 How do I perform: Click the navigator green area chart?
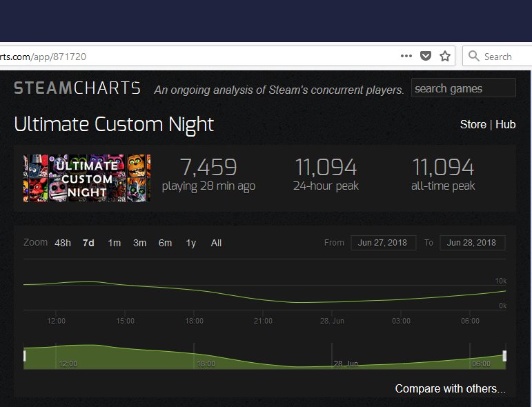click(265, 357)
